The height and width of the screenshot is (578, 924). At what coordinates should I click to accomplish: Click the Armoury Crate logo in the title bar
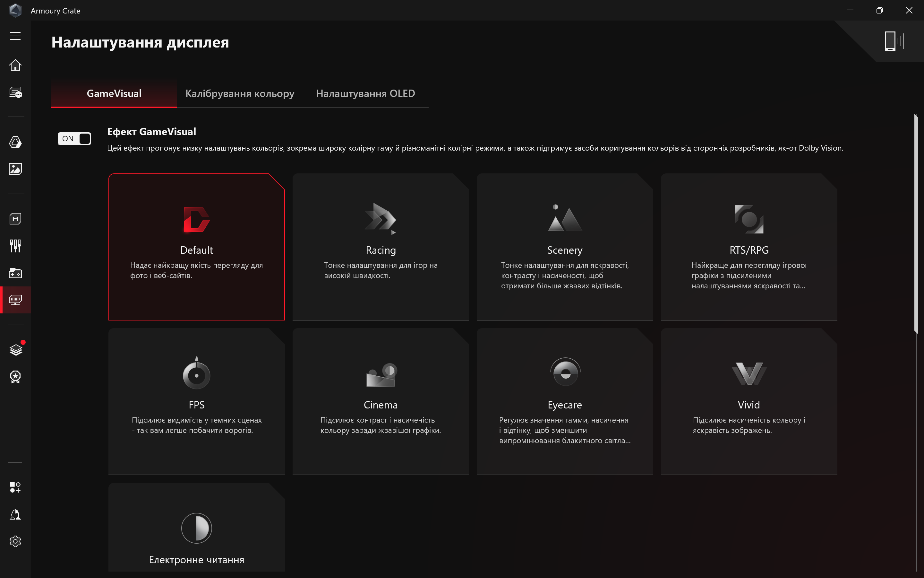(x=15, y=10)
